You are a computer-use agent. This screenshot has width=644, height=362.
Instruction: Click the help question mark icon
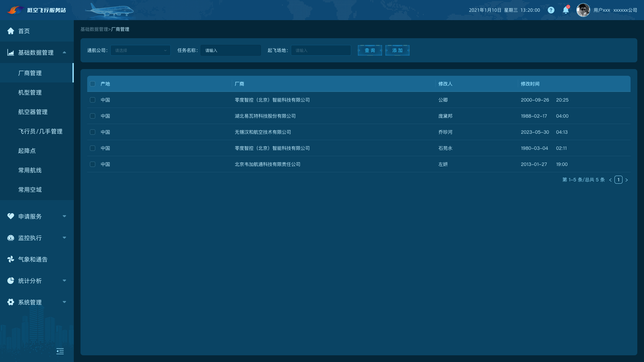(551, 10)
